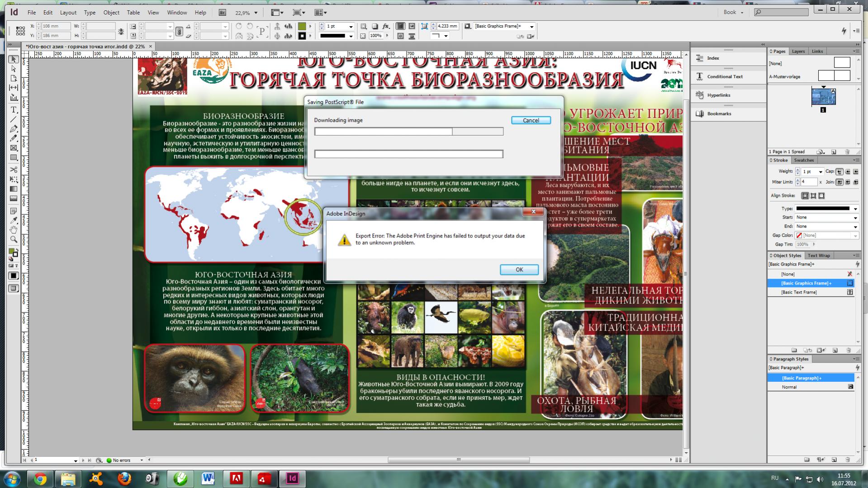This screenshot has width=868, height=488.
Task: Set stroke join to bevel join
Action: point(856,182)
